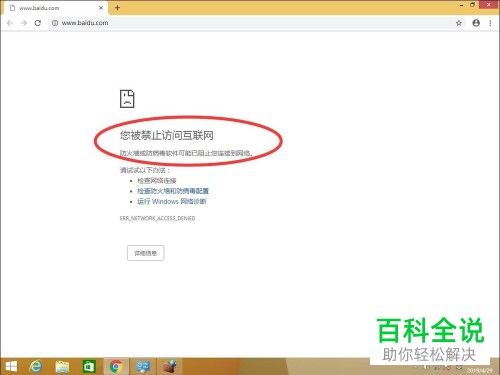Select the 检查网络连接 suggestion text

tap(157, 181)
